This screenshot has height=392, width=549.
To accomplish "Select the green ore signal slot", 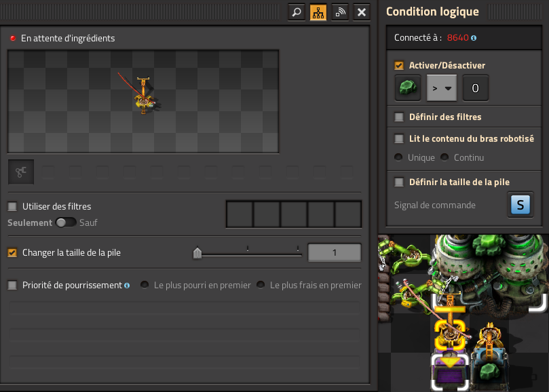I will click(408, 88).
